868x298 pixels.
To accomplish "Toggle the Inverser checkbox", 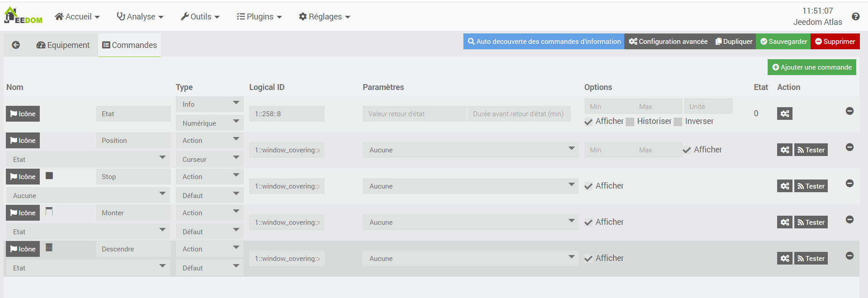I will tap(678, 122).
